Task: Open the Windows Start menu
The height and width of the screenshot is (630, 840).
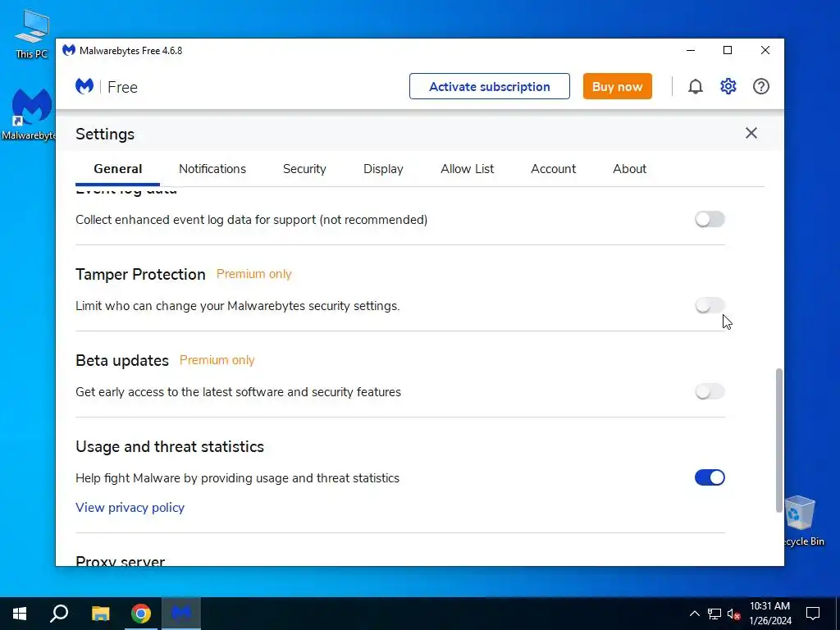Action: 20,614
